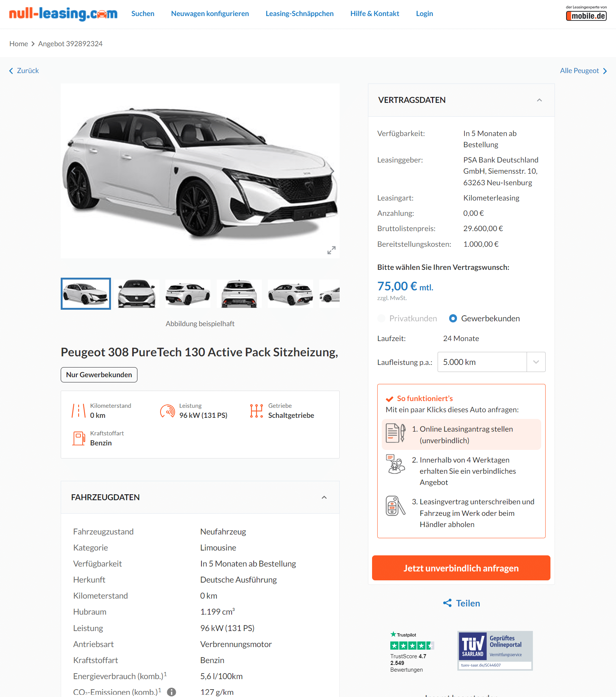Click Jetzt unverbindlich anfragen button

click(461, 568)
